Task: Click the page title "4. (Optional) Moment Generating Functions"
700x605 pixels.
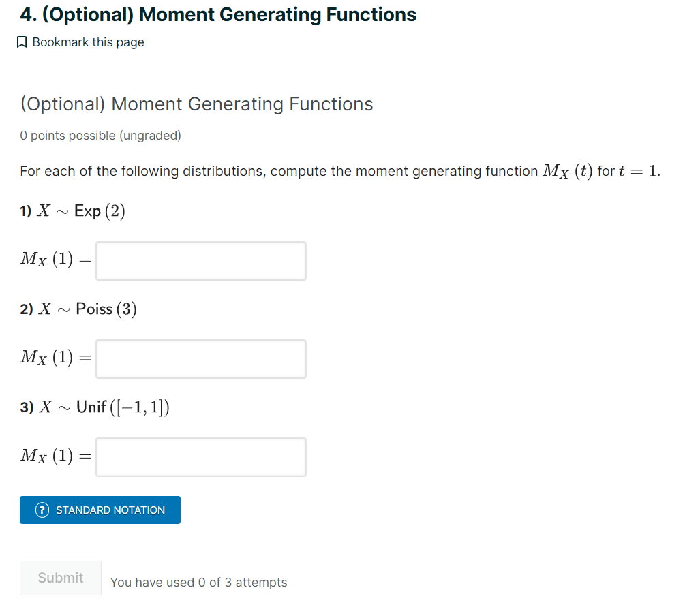Action: point(218,14)
